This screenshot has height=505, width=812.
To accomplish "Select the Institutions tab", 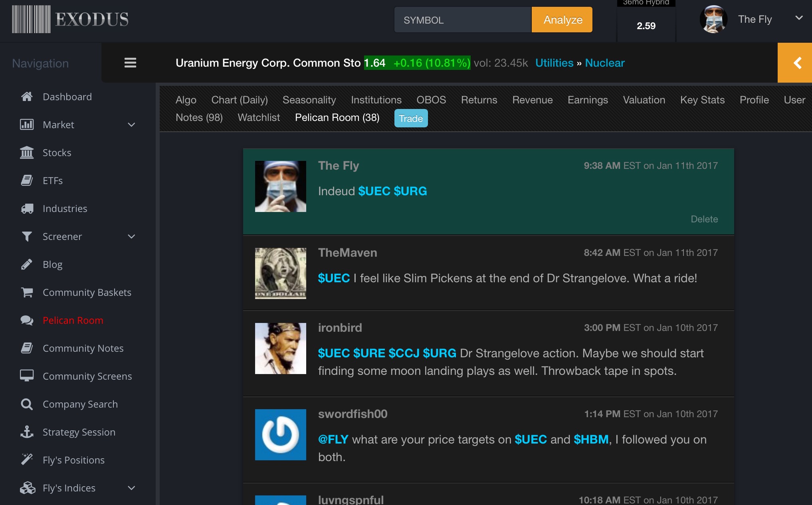I will (376, 100).
